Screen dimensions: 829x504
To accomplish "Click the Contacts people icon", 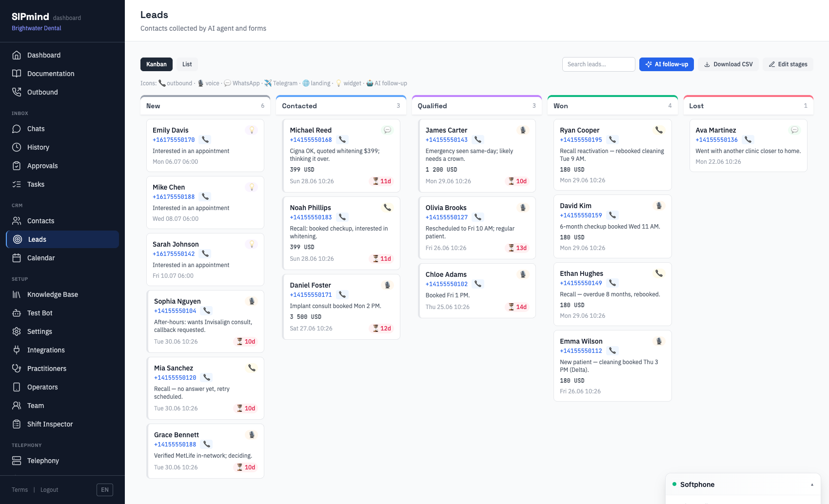I will (17, 221).
